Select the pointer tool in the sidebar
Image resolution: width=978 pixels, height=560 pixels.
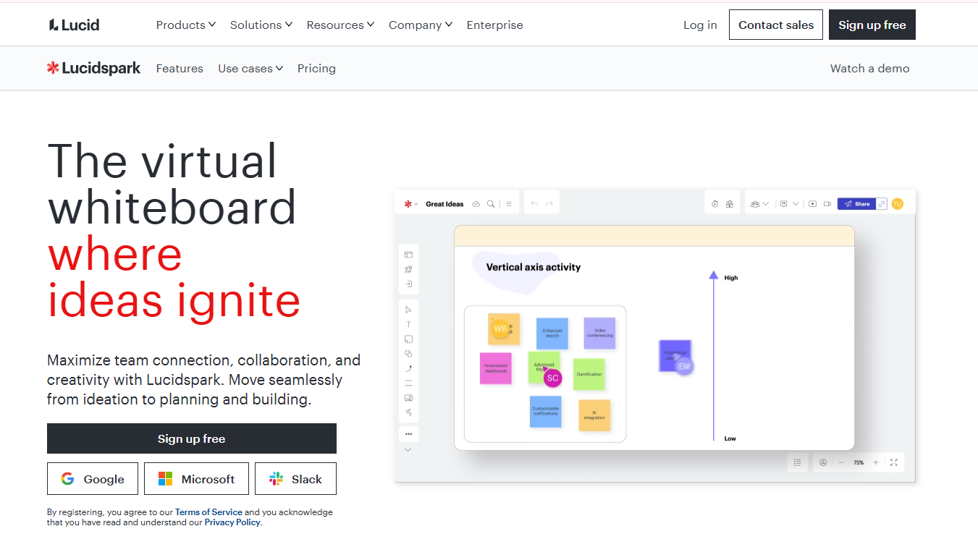point(408,310)
